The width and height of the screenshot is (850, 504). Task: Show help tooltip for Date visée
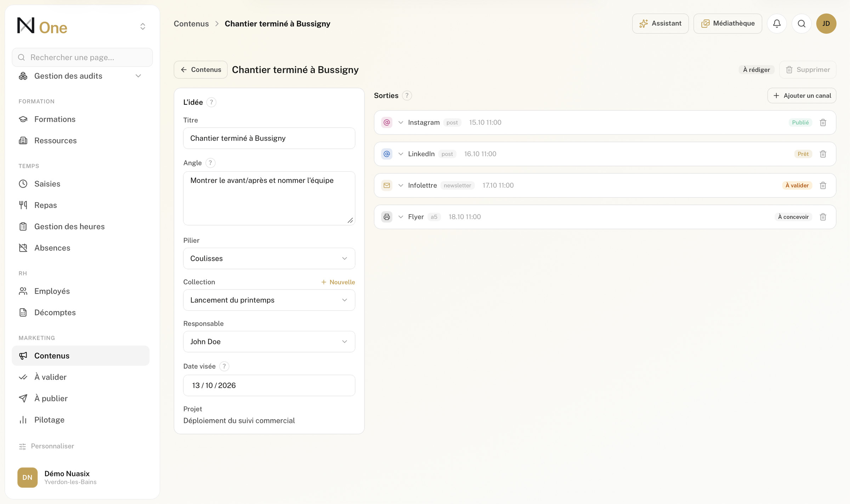tap(224, 366)
